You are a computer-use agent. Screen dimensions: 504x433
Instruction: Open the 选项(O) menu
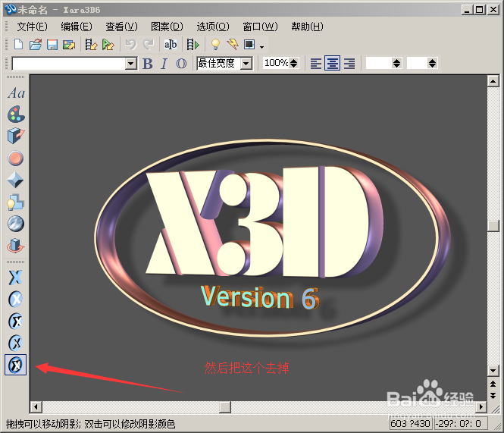point(213,27)
